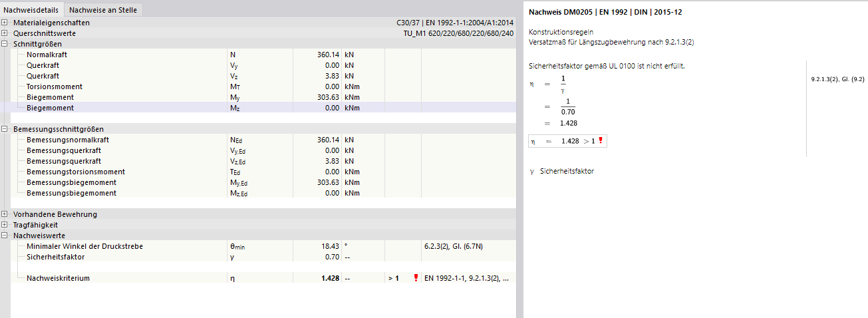
Task: Select the Bemessungsnormalkraft NEd row
Action: point(67,140)
